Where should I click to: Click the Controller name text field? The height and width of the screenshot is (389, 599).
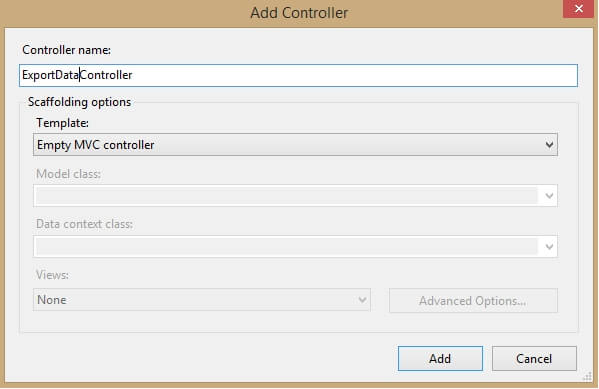click(298, 75)
